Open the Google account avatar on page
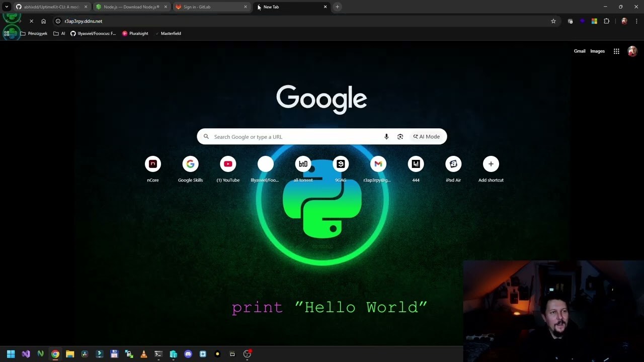The height and width of the screenshot is (362, 644). (x=632, y=51)
